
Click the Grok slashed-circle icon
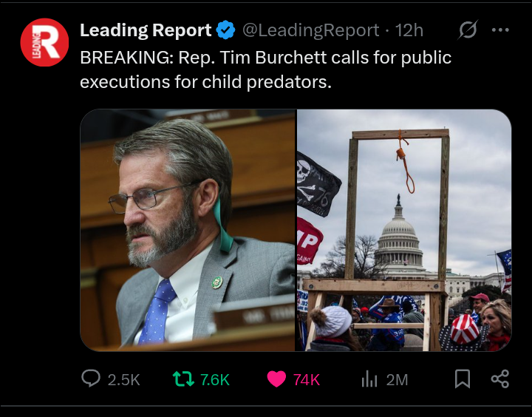click(x=468, y=30)
